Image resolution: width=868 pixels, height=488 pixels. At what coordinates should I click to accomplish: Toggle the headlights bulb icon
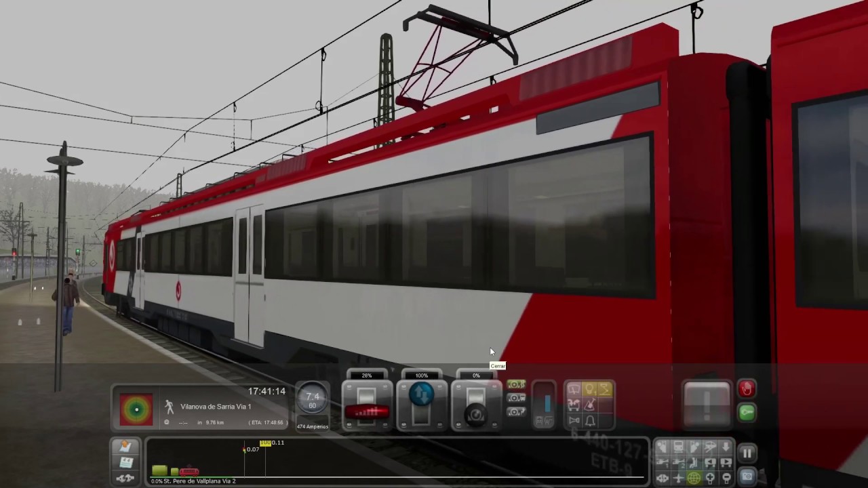coord(589,389)
